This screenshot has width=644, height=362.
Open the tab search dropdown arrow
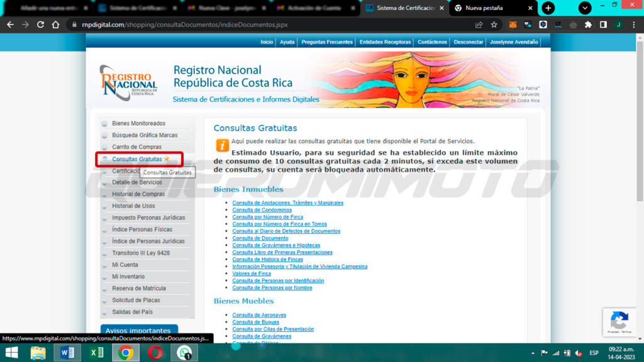pos(585,8)
